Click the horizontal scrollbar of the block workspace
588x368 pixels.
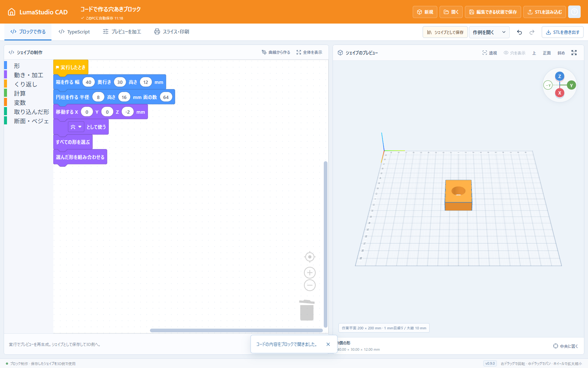pyautogui.click(x=236, y=330)
